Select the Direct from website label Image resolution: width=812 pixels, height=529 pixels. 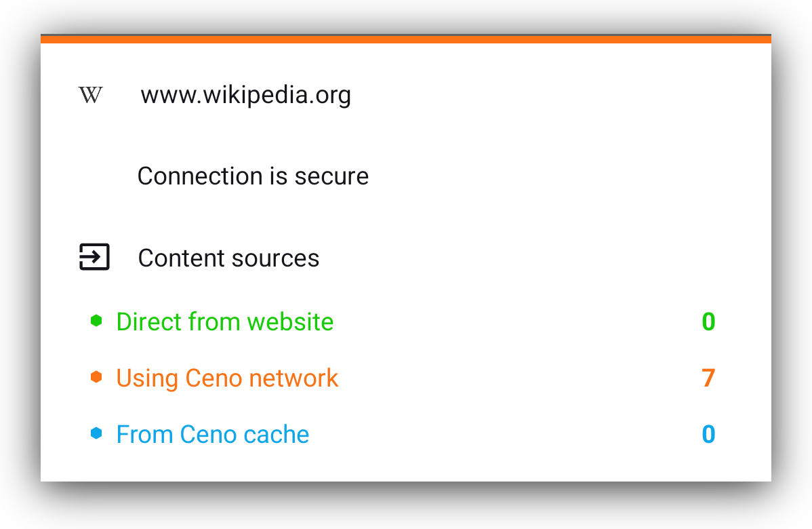click(225, 321)
